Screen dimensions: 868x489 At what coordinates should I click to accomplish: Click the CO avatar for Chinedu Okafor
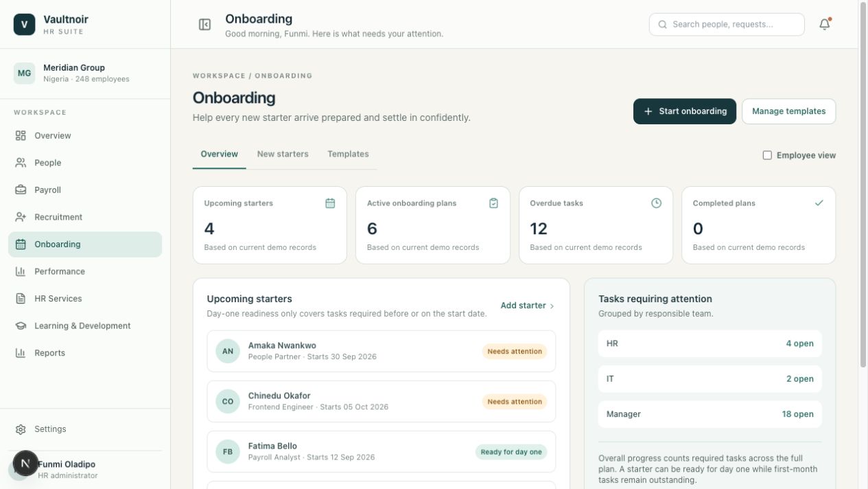click(228, 401)
